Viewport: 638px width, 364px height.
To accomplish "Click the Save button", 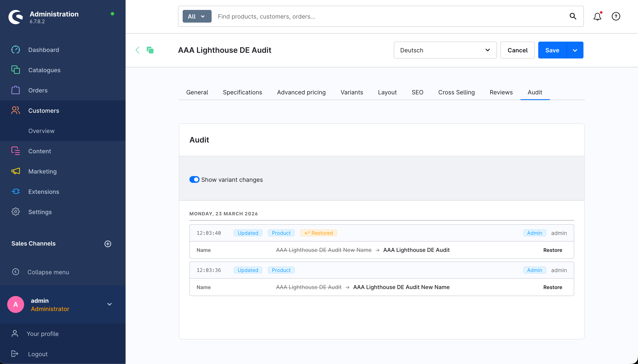I will (x=552, y=50).
